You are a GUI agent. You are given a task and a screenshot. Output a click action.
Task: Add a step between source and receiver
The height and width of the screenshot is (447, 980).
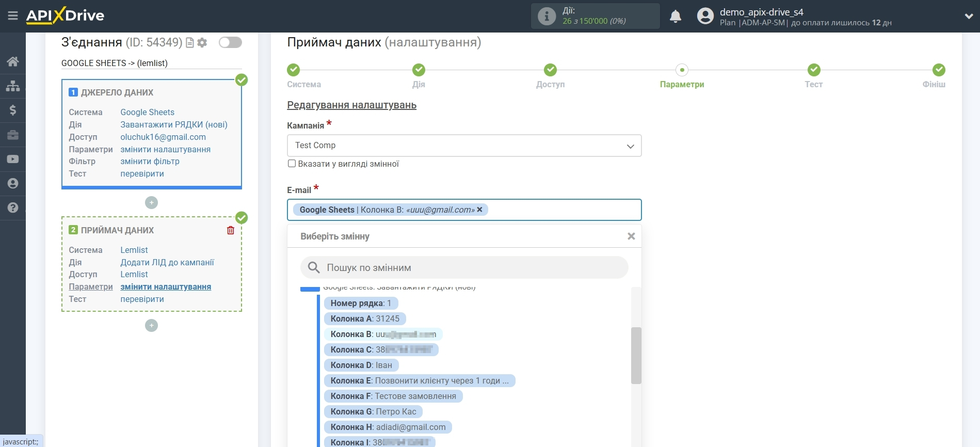(x=151, y=202)
